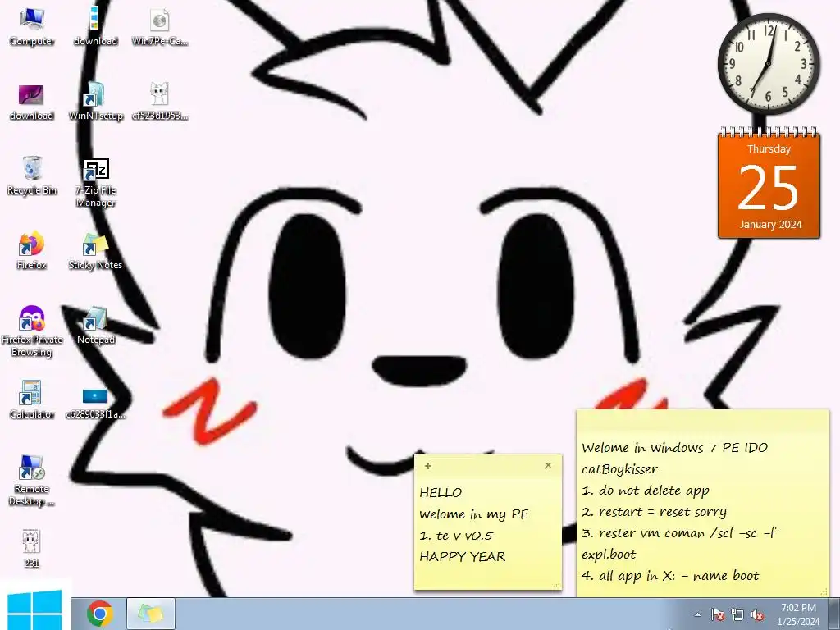Open the Computer desktop icon
Screen dimensions: 840x630
tap(32, 27)
